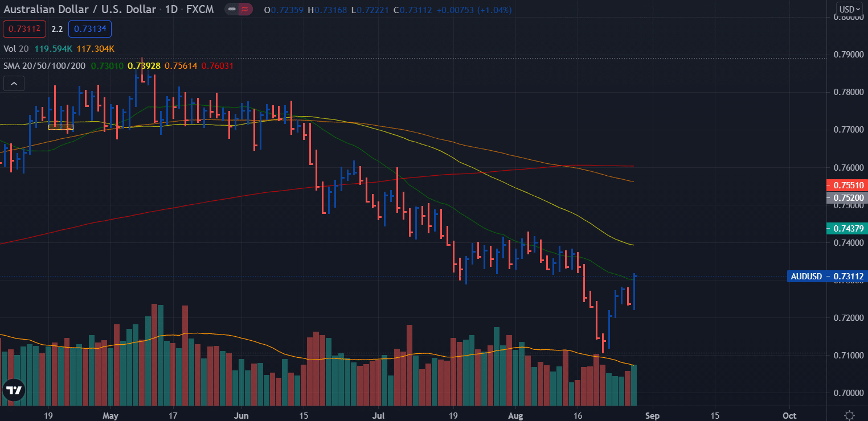
Task: Select the SMA 20/50/100/200 indicator legend
Action: pyautogui.click(x=44, y=65)
